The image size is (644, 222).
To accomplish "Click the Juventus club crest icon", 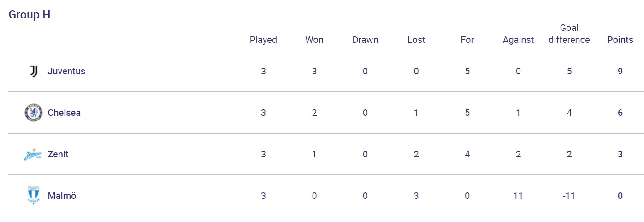I will 33,71.
